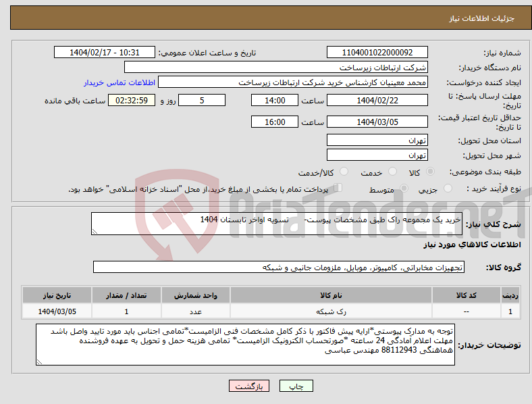Click the بازگشت (back) button

(x=249, y=386)
